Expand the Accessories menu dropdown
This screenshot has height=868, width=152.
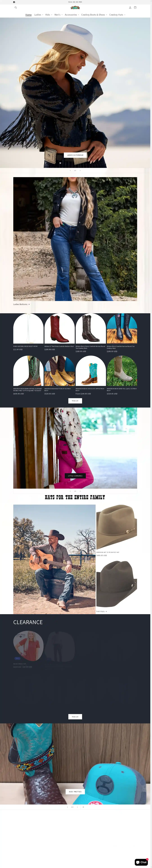pyautogui.click(x=72, y=15)
